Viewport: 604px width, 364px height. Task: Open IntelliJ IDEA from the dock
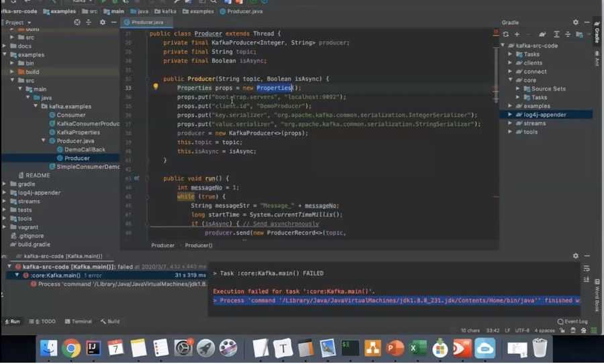93,348
